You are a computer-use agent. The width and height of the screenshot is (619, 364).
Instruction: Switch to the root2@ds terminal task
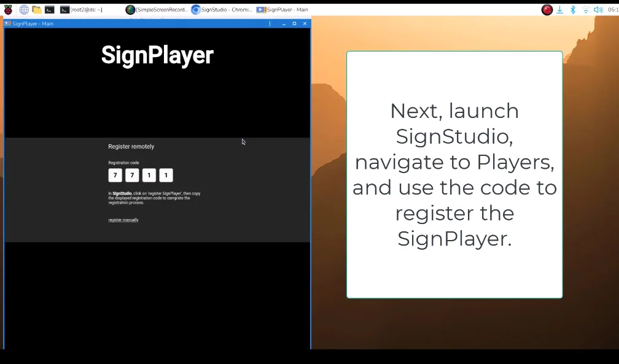click(81, 10)
